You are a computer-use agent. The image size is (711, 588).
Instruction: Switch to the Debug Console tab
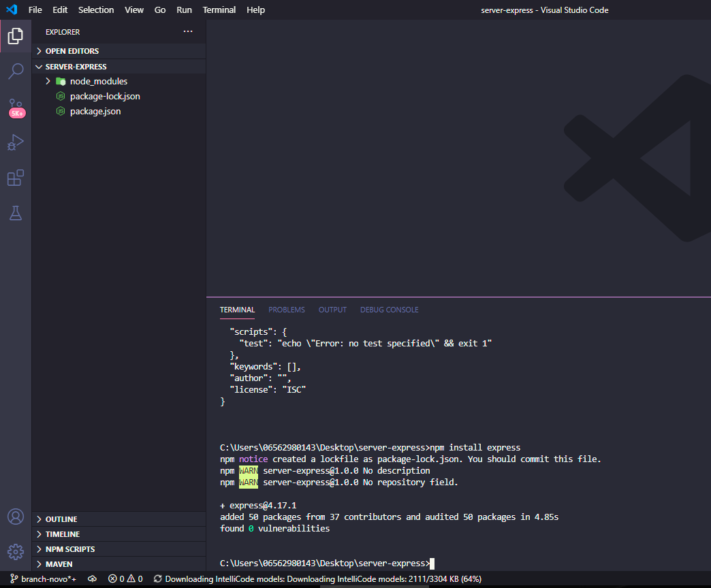(x=389, y=310)
